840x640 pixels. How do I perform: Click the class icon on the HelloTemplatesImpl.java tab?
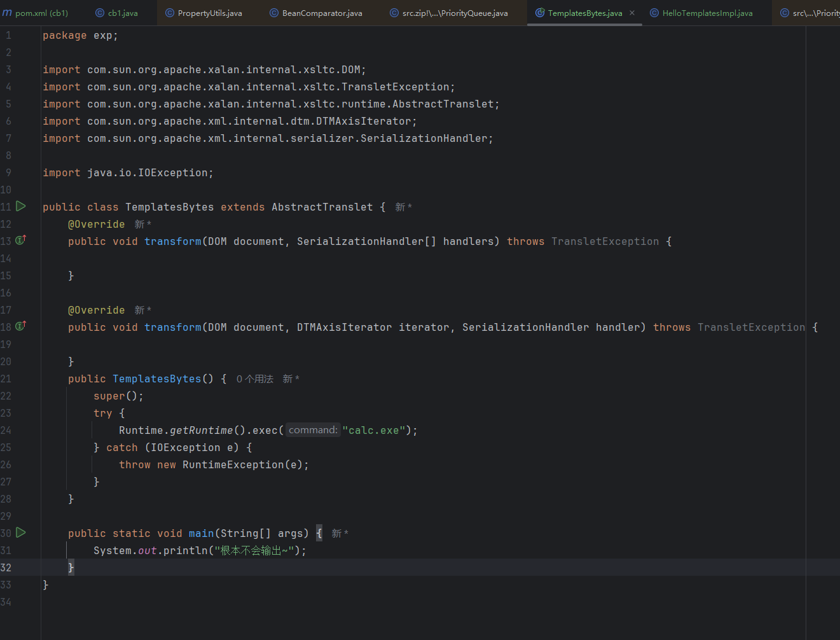coord(654,13)
